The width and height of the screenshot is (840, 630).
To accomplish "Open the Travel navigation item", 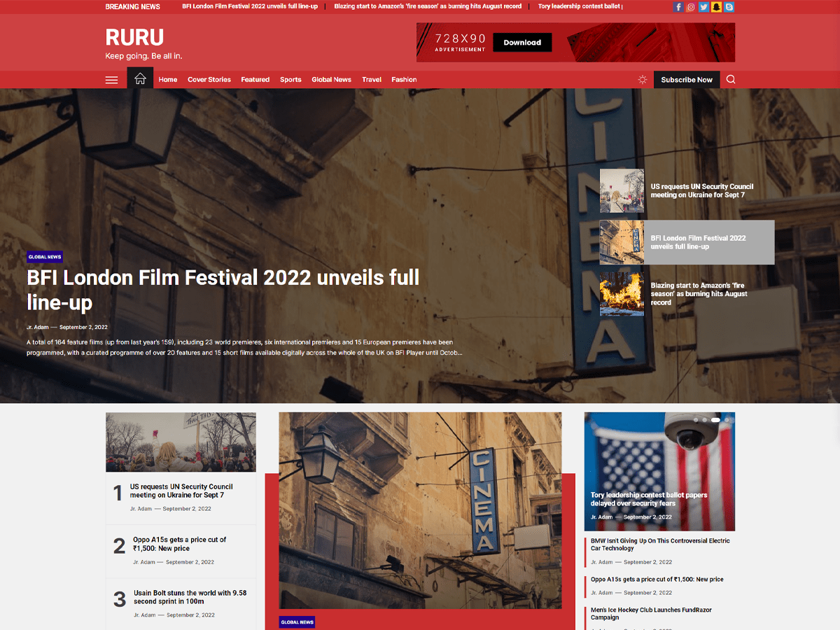I will click(x=372, y=80).
